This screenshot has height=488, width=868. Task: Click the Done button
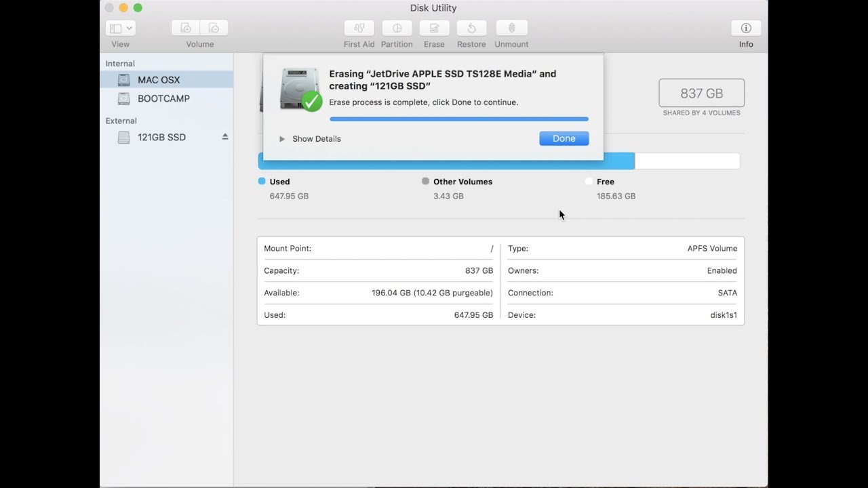point(564,138)
